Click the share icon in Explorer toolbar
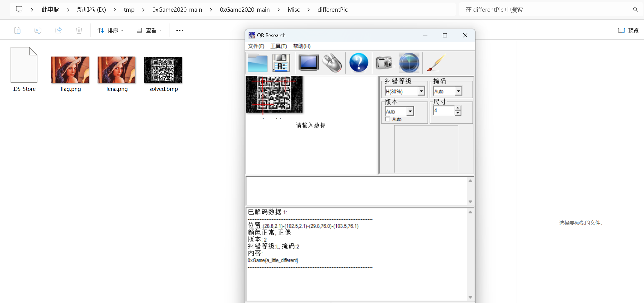644x303 pixels. pos(58,30)
